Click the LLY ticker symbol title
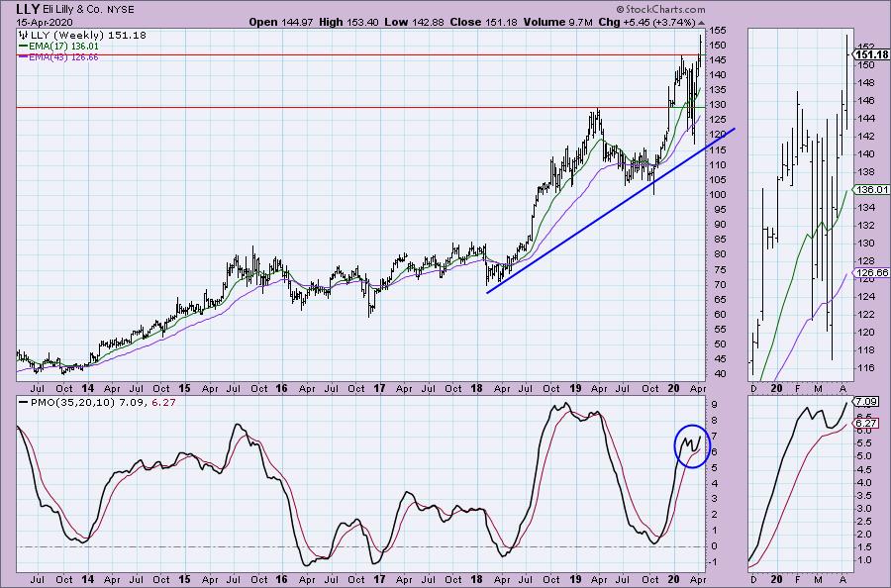The image size is (891, 588). 28,9
